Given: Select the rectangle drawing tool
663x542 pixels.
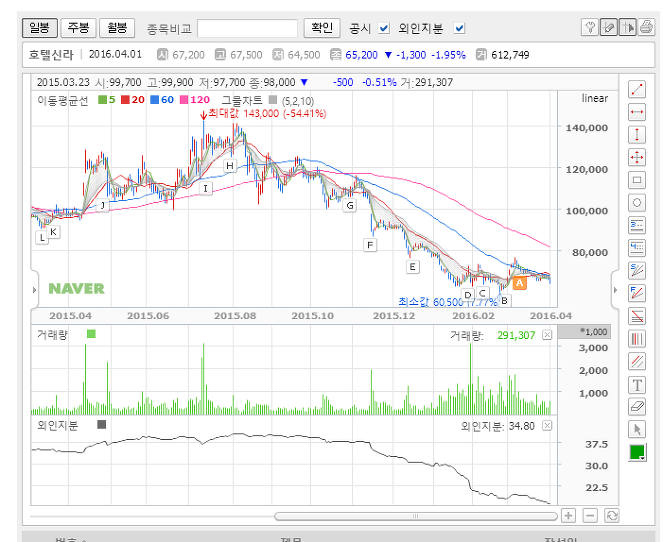Looking at the screenshot, I should click(x=637, y=180).
